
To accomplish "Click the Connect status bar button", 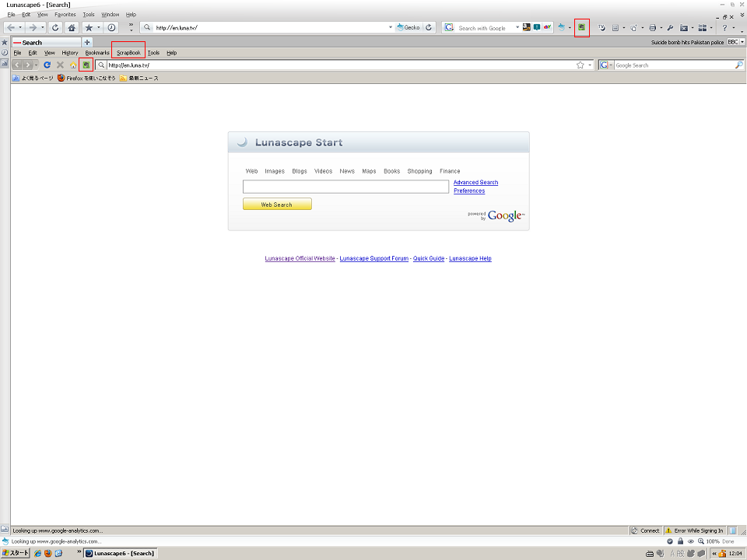I will pyautogui.click(x=646, y=530).
